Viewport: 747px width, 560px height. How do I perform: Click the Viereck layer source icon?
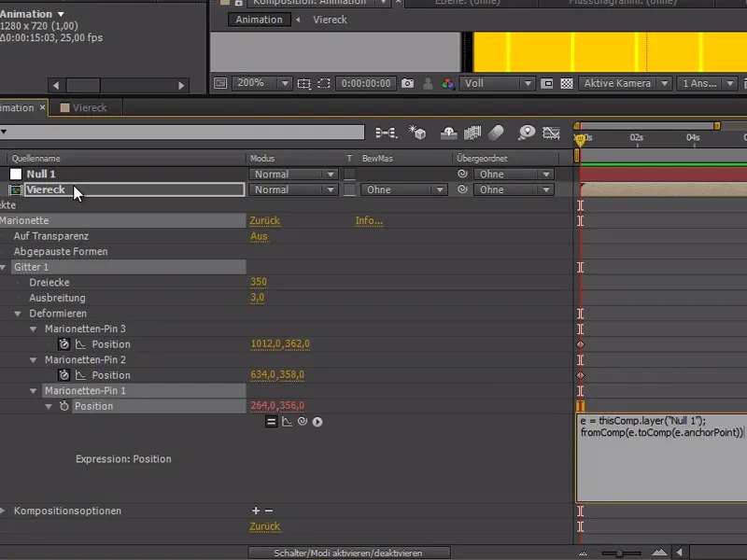[x=16, y=190]
